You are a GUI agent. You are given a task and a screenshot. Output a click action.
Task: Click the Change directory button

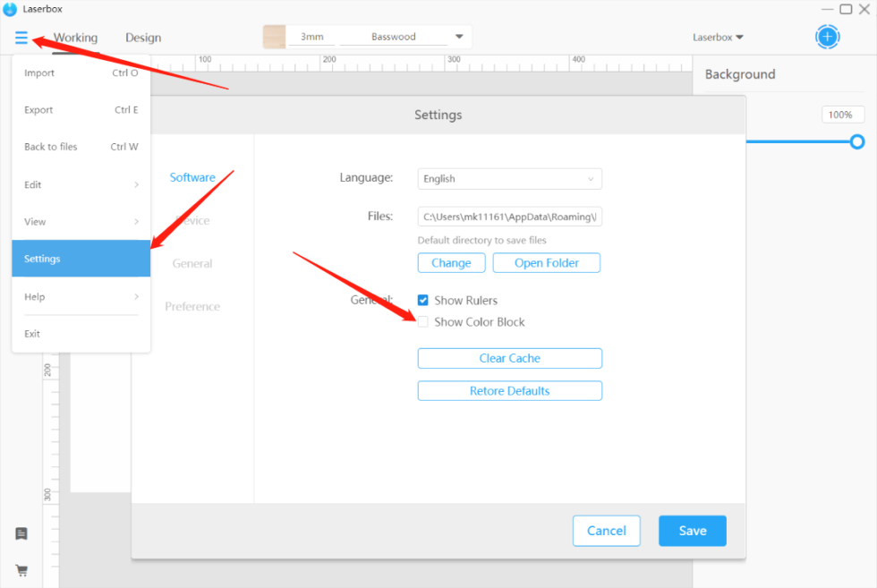(x=451, y=263)
